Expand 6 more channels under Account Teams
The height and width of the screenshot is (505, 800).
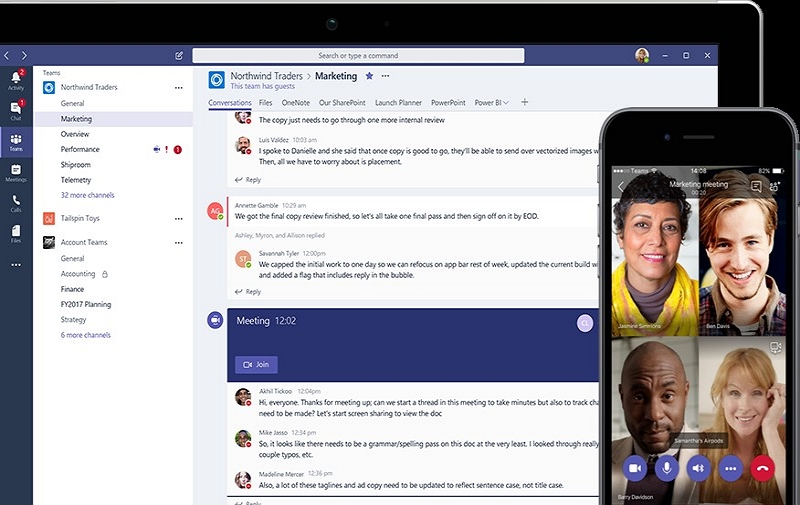[85, 335]
